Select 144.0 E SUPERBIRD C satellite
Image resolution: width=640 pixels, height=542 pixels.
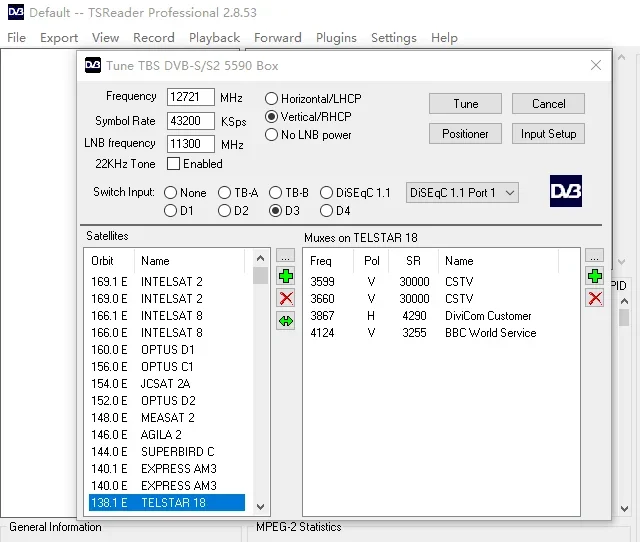tap(167, 452)
